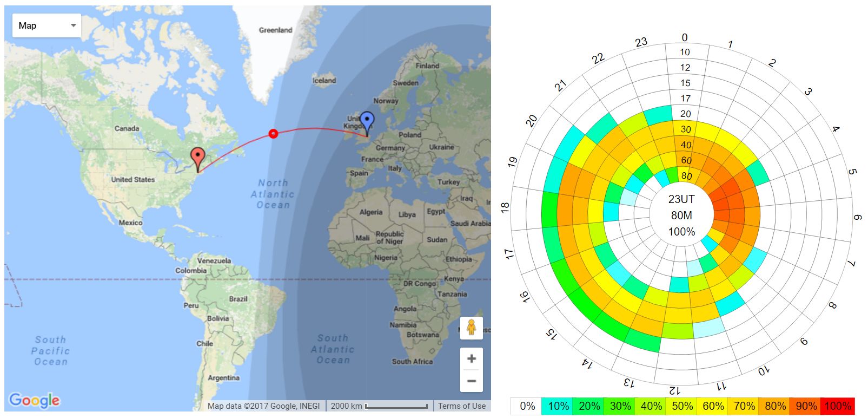Click hour label 12 on the polar chart

click(x=674, y=390)
